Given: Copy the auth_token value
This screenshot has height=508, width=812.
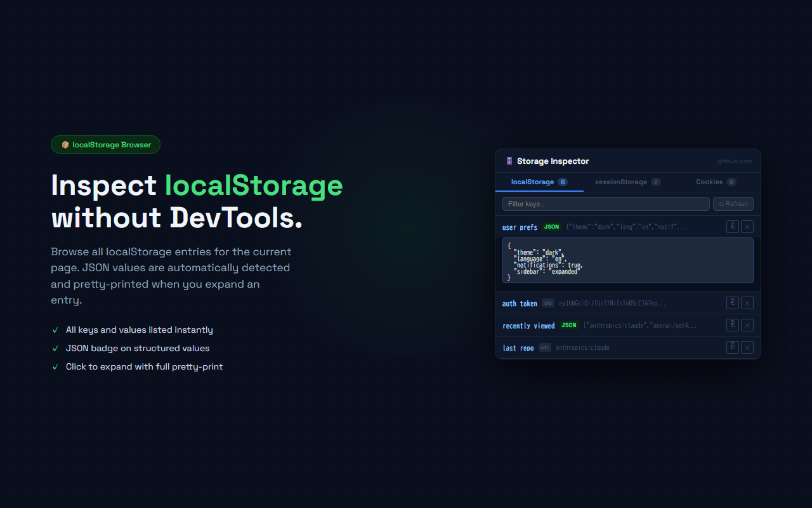Looking at the screenshot, I should click(x=733, y=303).
